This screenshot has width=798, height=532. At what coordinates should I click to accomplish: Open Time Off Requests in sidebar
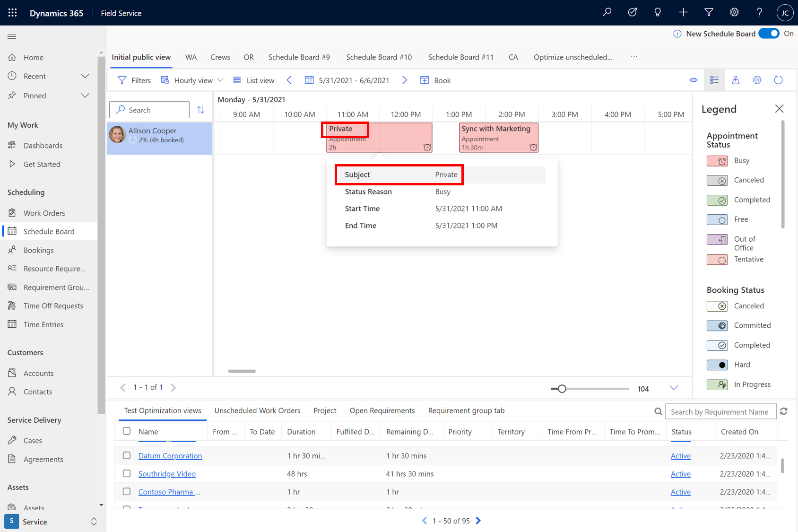point(53,305)
